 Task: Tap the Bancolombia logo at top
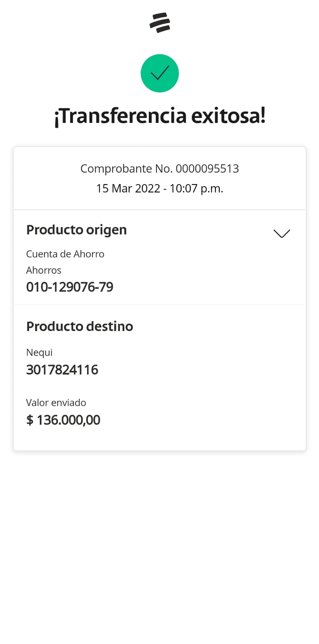pos(160,22)
